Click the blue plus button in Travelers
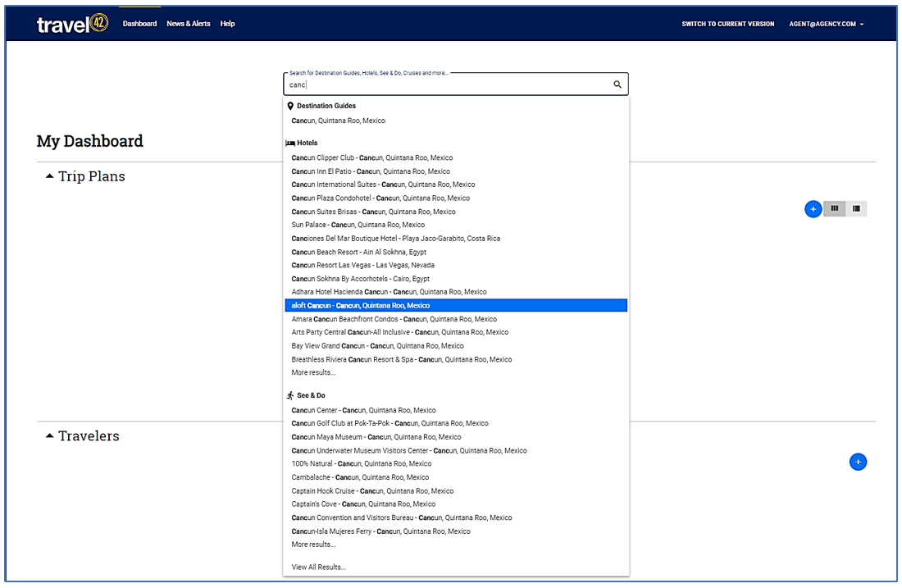 tap(858, 463)
